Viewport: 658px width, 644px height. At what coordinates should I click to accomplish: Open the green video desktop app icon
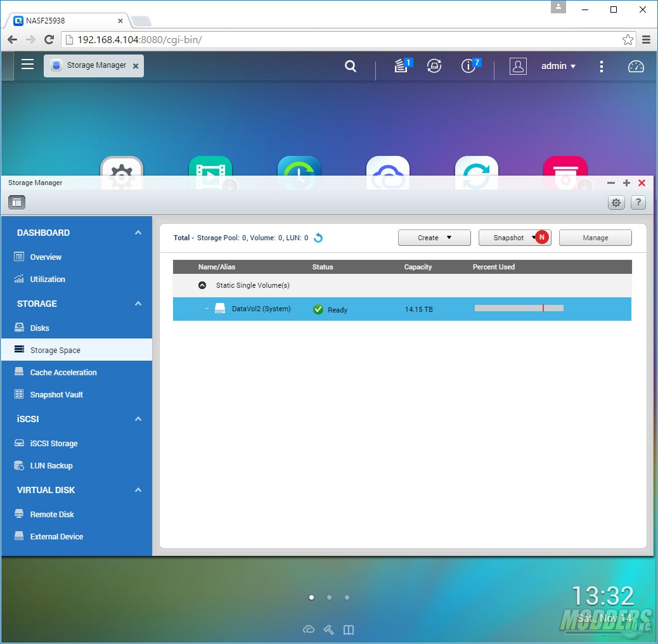[x=210, y=173]
